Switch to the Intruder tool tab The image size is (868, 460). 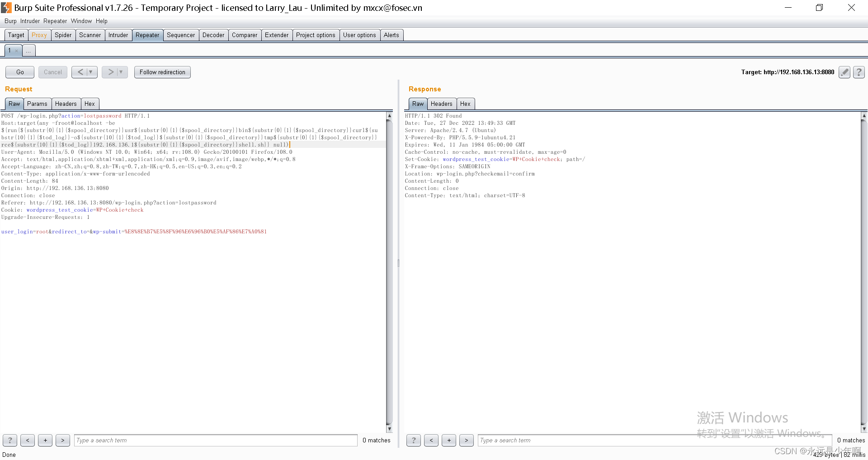tap(118, 35)
